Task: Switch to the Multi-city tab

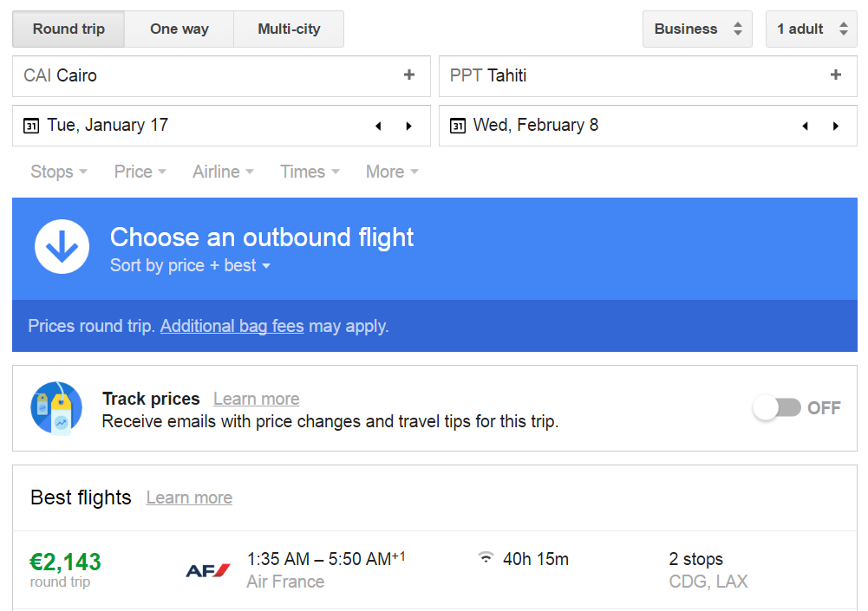Action: [289, 29]
